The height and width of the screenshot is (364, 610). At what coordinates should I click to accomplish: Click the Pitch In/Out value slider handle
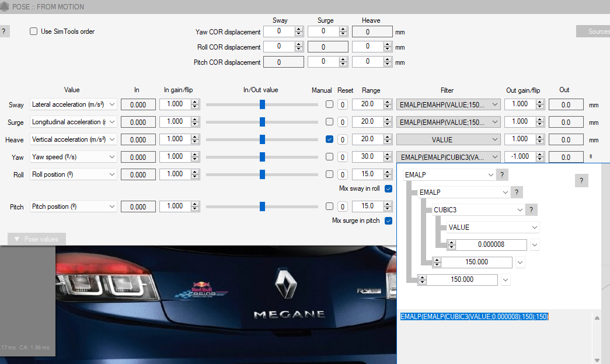262,206
